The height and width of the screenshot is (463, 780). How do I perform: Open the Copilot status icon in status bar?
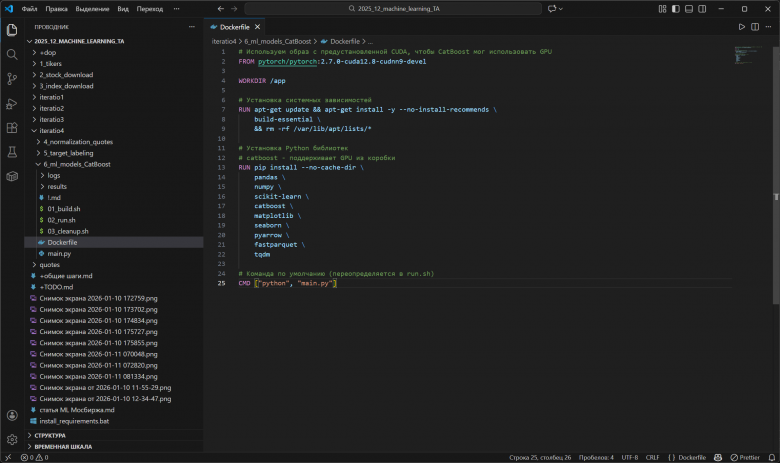click(x=718, y=458)
